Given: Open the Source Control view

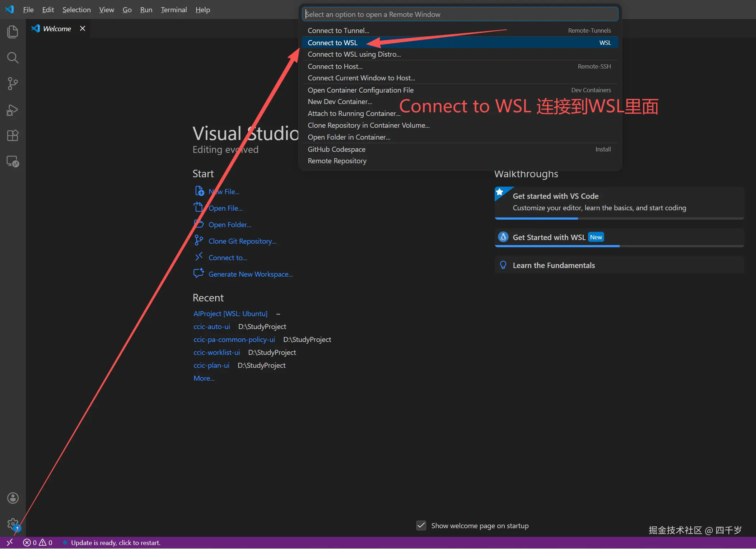Looking at the screenshot, I should coord(13,84).
